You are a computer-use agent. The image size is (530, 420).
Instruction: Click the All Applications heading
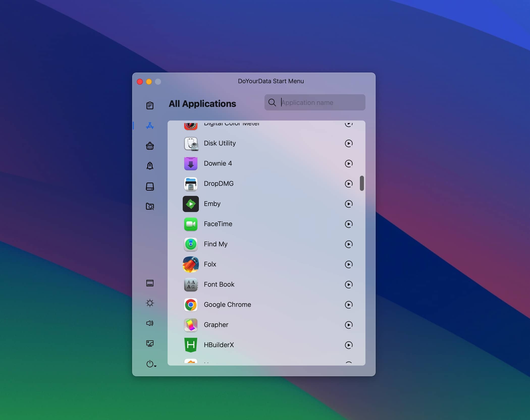[202, 104]
